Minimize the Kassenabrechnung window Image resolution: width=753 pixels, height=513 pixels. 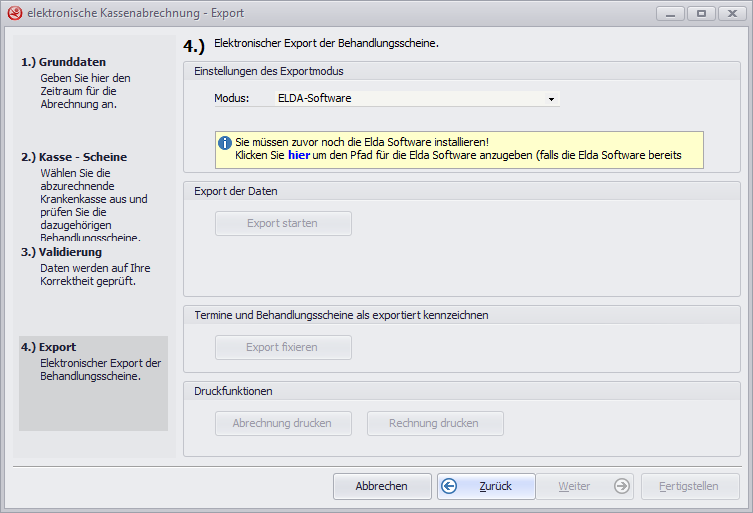(672, 13)
